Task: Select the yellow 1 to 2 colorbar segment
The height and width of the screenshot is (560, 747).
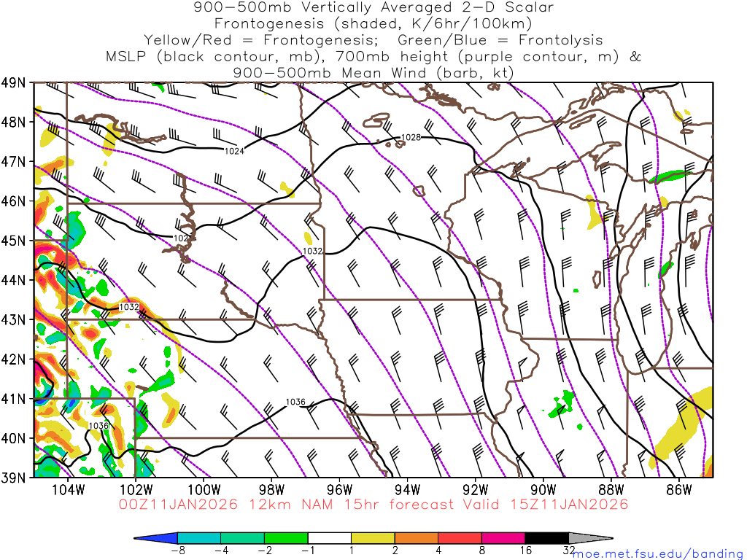Action: (373, 538)
